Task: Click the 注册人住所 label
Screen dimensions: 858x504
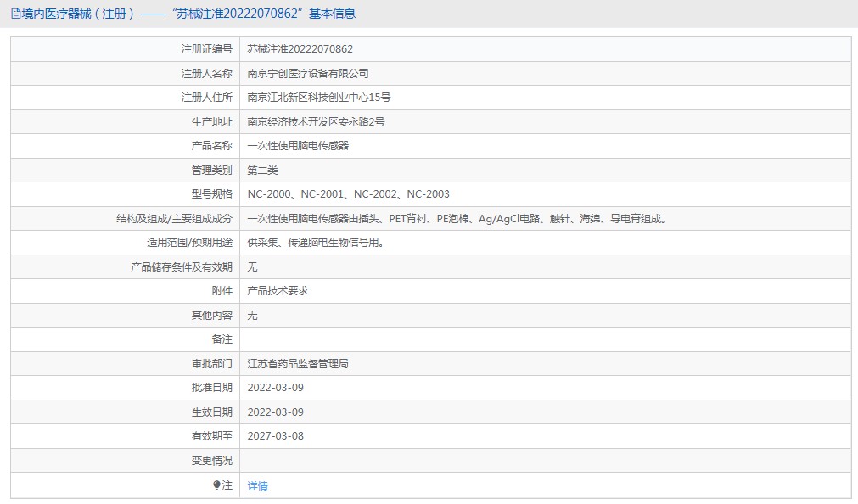Action: point(207,98)
